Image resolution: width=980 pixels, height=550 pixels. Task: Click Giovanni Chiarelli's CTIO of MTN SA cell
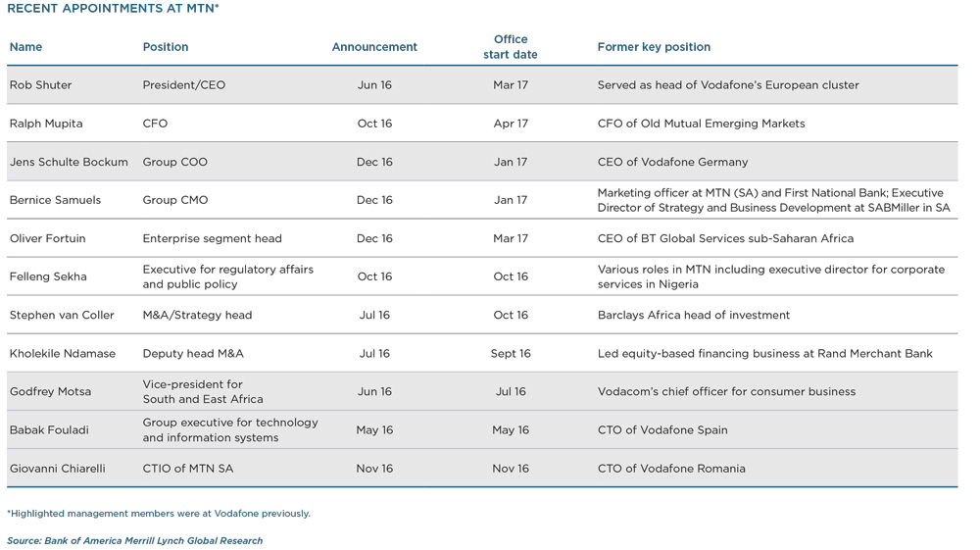[187, 469]
